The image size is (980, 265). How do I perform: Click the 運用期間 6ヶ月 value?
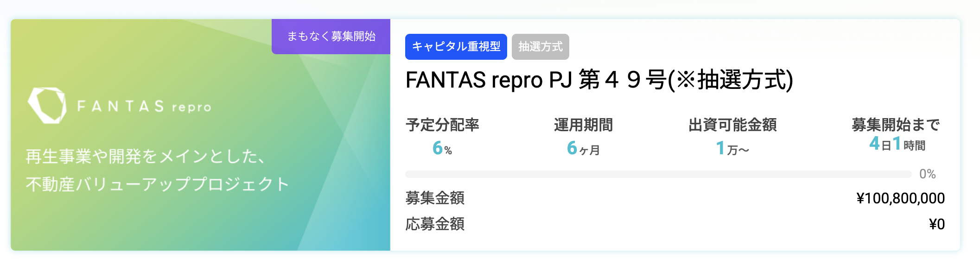click(583, 148)
